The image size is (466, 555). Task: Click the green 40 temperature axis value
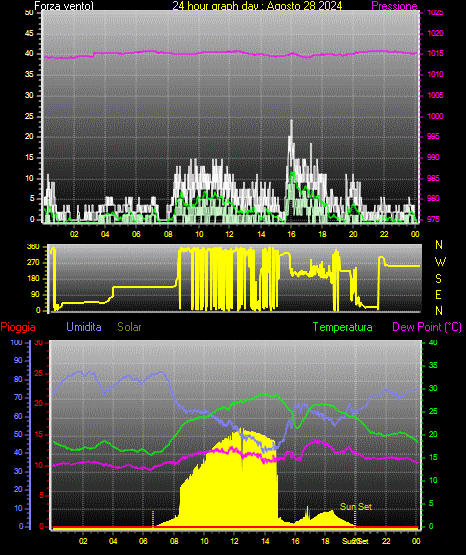click(433, 342)
